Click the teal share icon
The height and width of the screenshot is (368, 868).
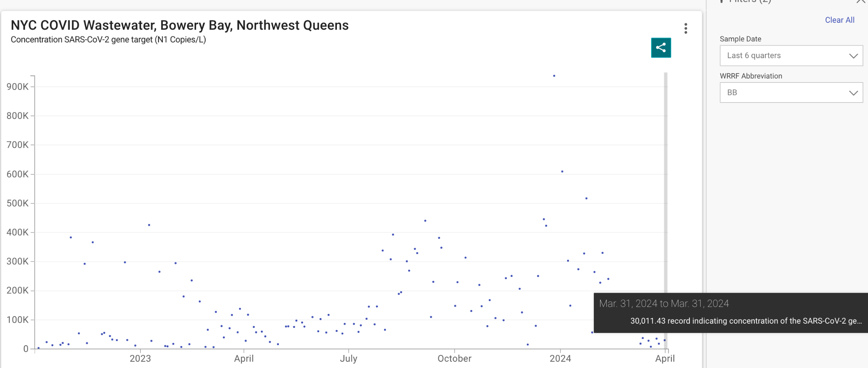click(x=661, y=48)
